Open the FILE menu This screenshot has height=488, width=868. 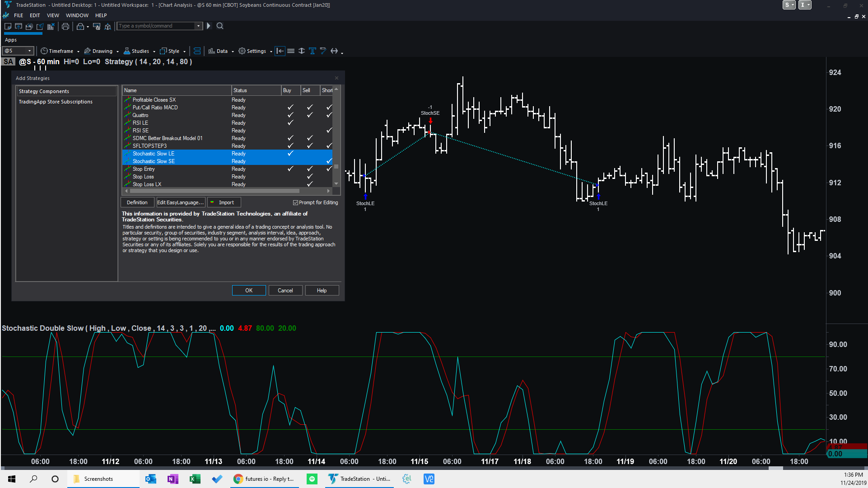click(x=19, y=15)
